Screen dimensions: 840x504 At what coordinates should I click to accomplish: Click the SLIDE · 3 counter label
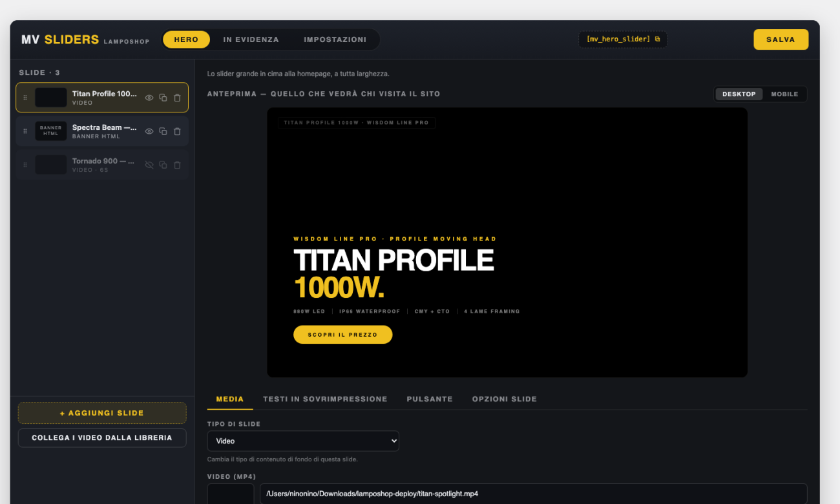[x=39, y=73]
